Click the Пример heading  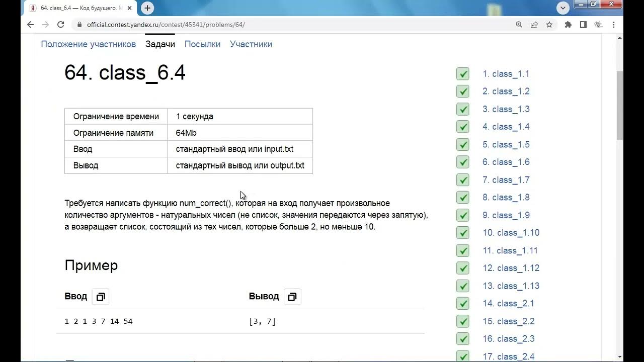[91, 265]
